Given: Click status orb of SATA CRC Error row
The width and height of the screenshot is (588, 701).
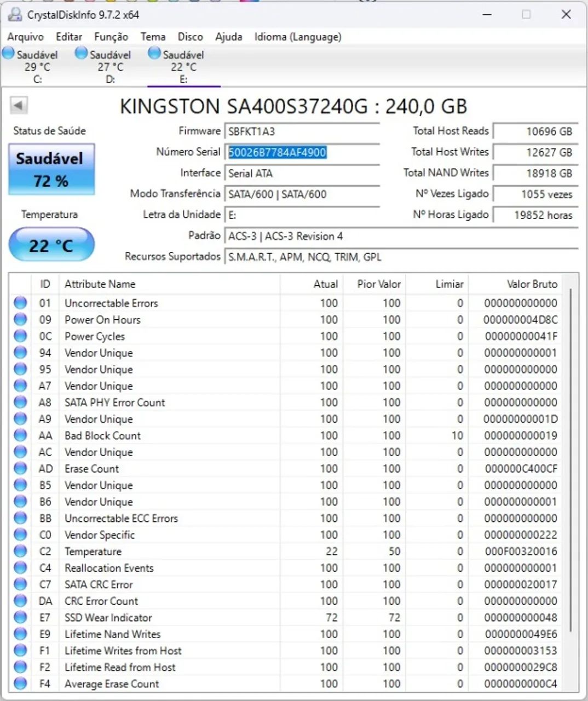Looking at the screenshot, I should [20, 584].
